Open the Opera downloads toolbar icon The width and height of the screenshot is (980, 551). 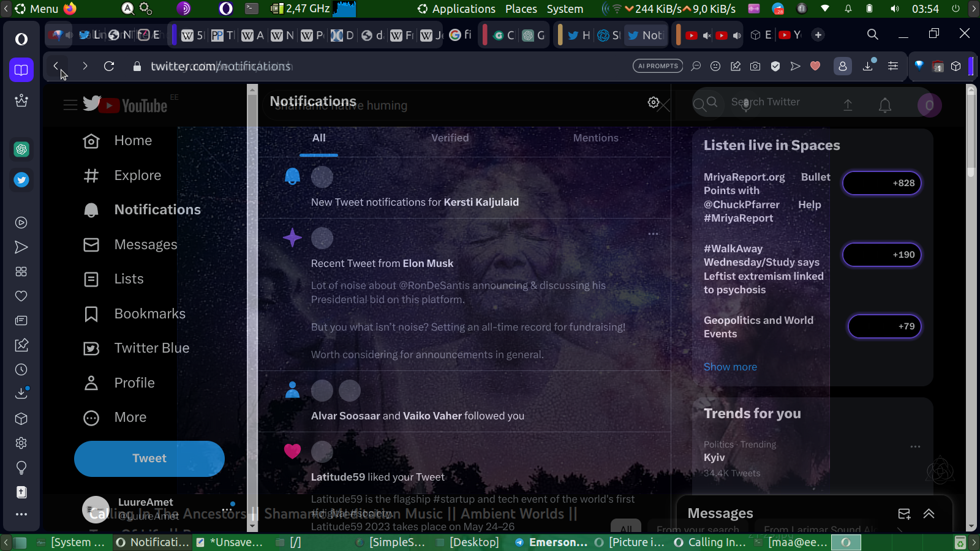click(x=868, y=66)
